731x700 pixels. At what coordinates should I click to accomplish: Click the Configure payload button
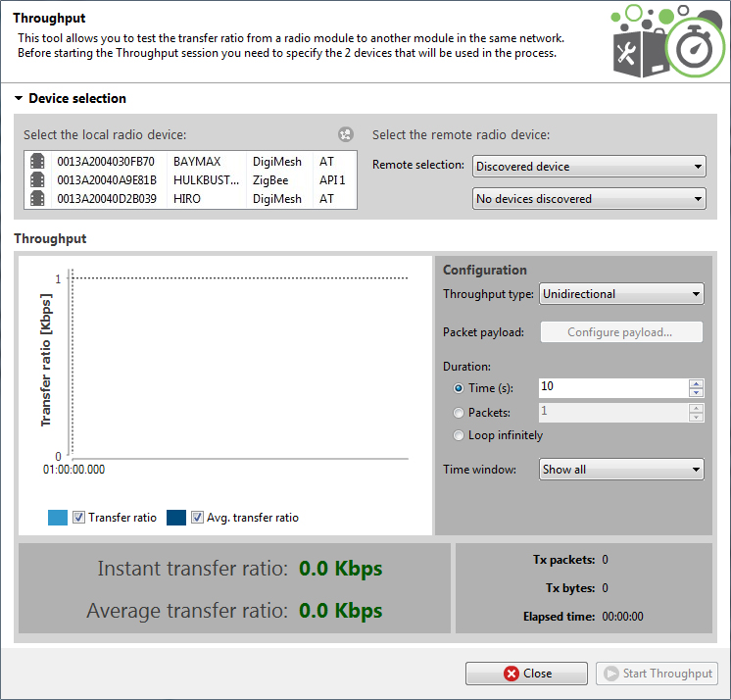(621, 332)
